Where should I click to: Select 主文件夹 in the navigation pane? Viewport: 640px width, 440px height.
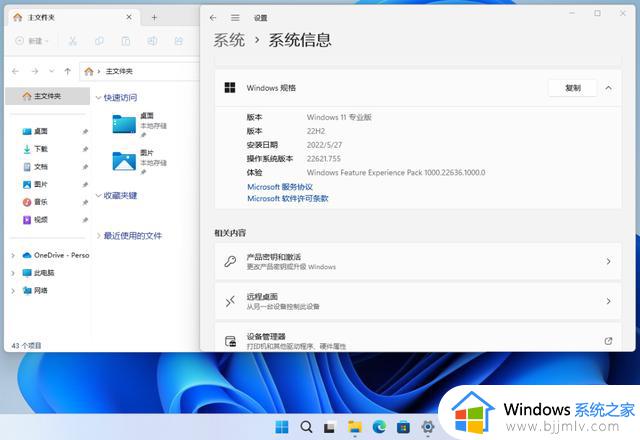coord(48,96)
